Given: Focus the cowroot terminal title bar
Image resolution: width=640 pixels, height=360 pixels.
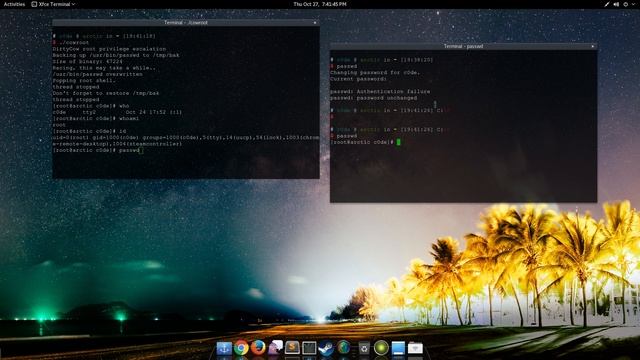Looking at the screenshot, I should (186, 22).
